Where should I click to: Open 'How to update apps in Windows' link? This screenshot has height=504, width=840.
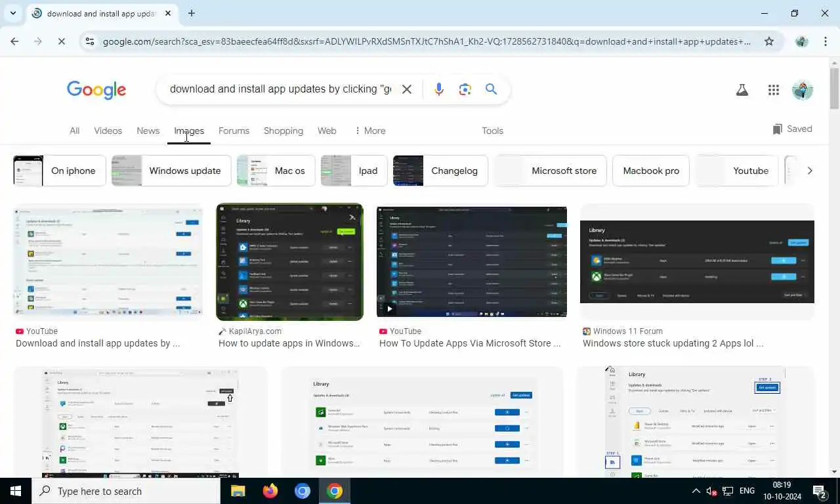pos(289,343)
